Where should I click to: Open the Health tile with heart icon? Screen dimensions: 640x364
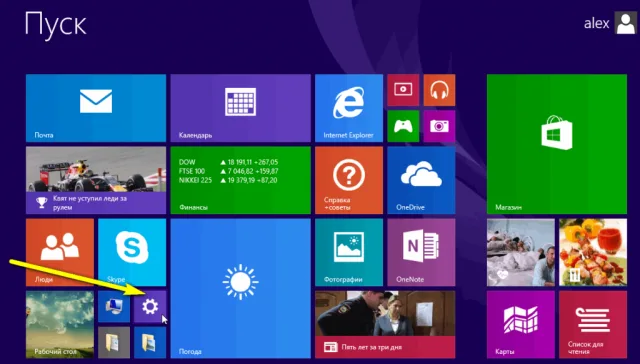[x=521, y=252]
